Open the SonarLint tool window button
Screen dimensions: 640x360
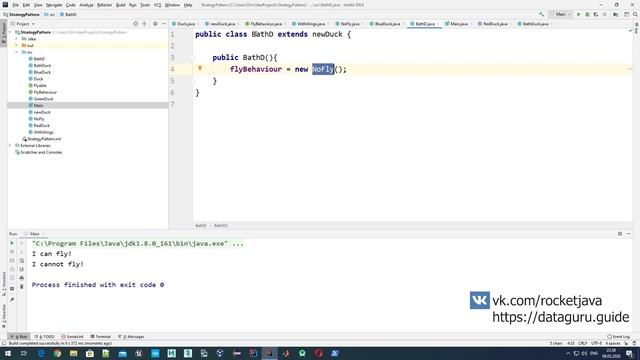(72, 337)
